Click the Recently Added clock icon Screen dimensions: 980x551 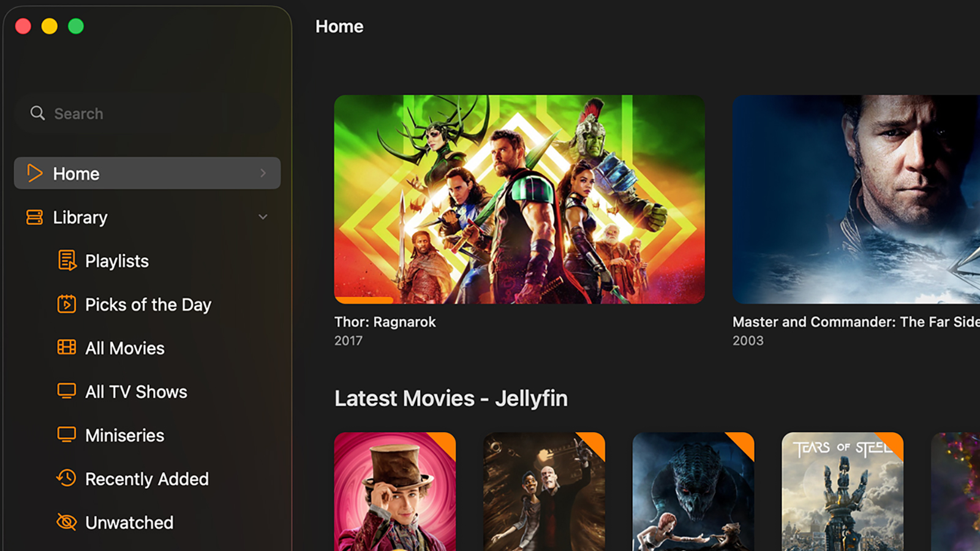click(x=66, y=478)
